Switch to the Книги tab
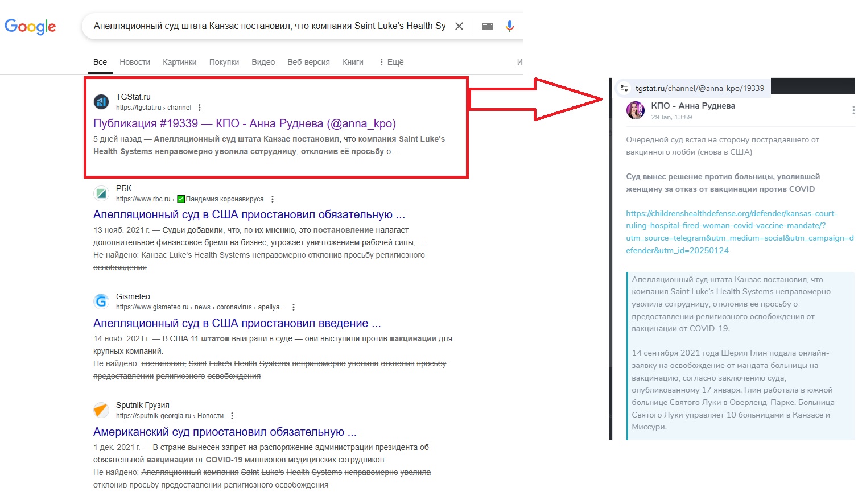858x504 pixels. point(353,62)
